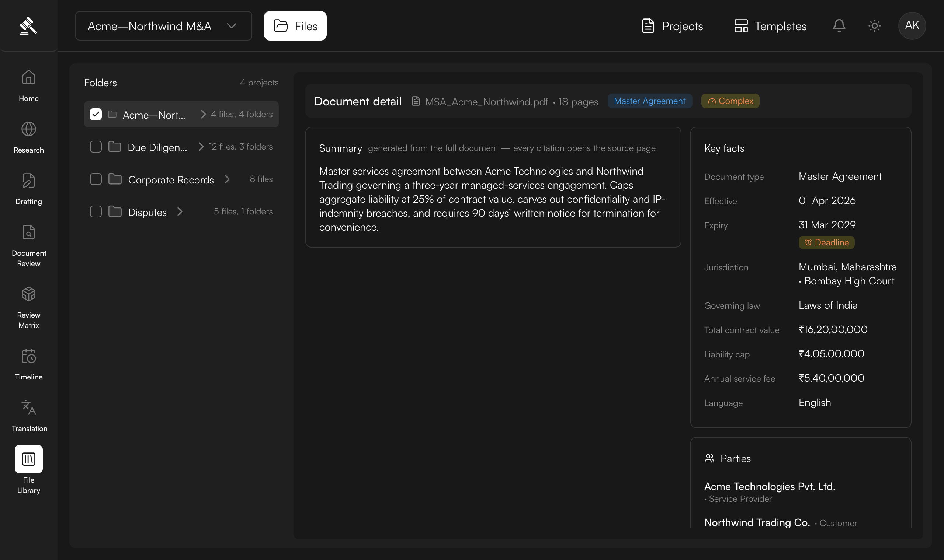The width and height of the screenshot is (944, 560).
Task: Click the gavel app logo
Action: click(28, 26)
